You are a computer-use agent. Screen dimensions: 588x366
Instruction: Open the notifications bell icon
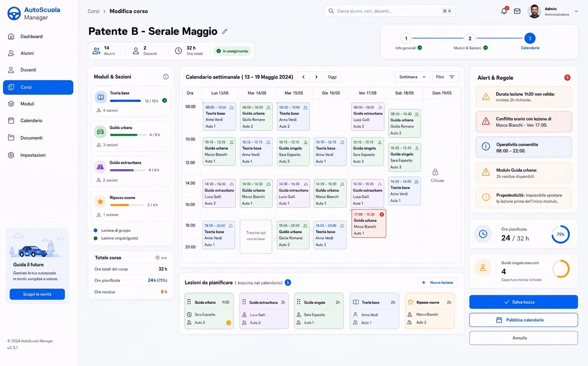[x=504, y=11]
